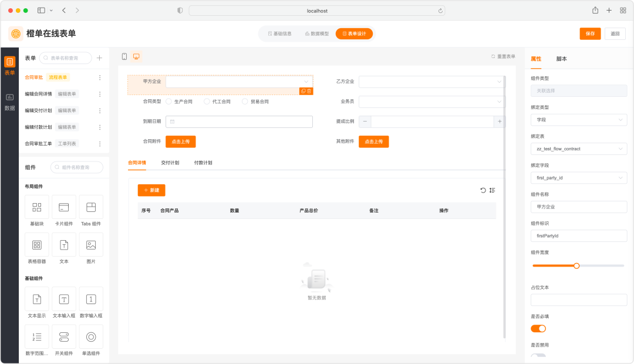The image size is (634, 364).
Task: Expand Safari sidebar menu chevron
Action: (x=51, y=11)
